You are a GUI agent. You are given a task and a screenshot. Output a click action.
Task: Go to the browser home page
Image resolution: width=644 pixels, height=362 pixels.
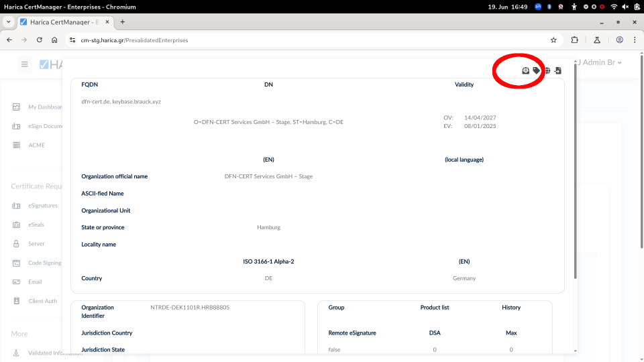(54, 40)
